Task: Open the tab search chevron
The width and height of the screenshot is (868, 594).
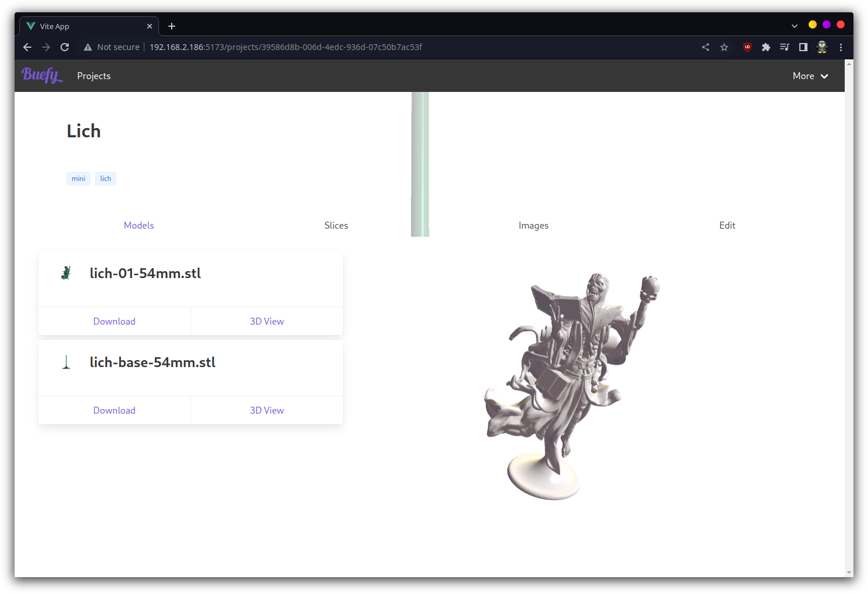Action: click(x=795, y=26)
